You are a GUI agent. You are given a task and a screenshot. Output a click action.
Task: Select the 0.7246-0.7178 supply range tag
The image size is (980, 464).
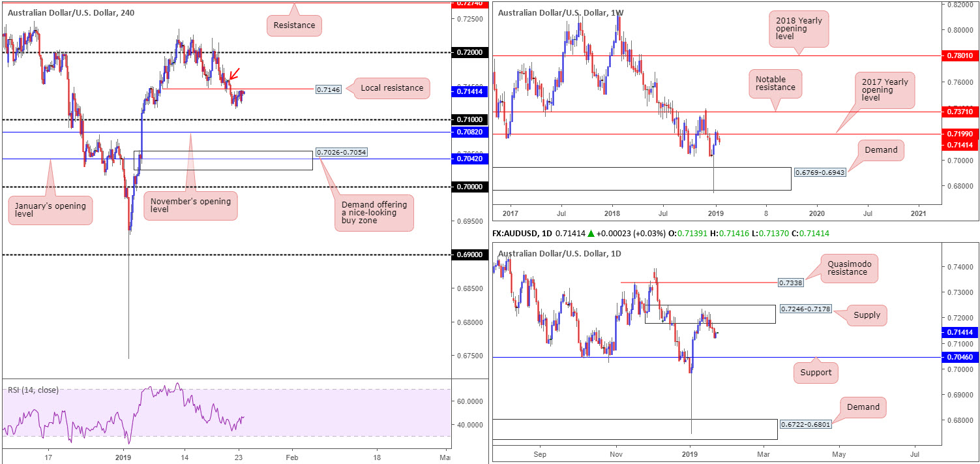click(807, 308)
